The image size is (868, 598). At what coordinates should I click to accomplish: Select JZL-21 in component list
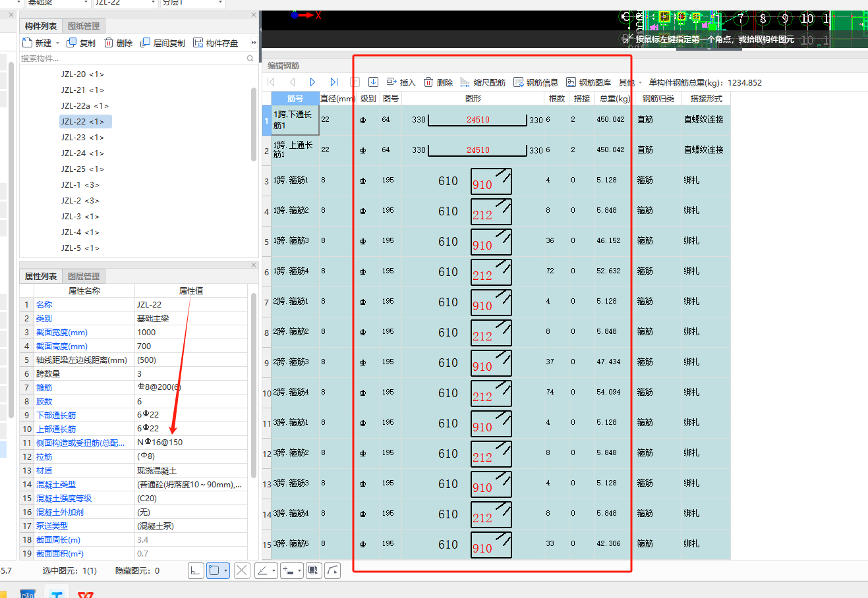(82, 90)
